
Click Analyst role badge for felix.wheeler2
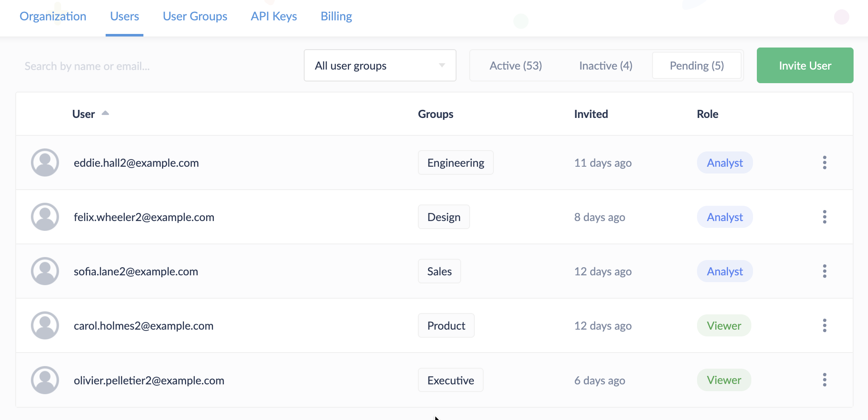pos(725,217)
